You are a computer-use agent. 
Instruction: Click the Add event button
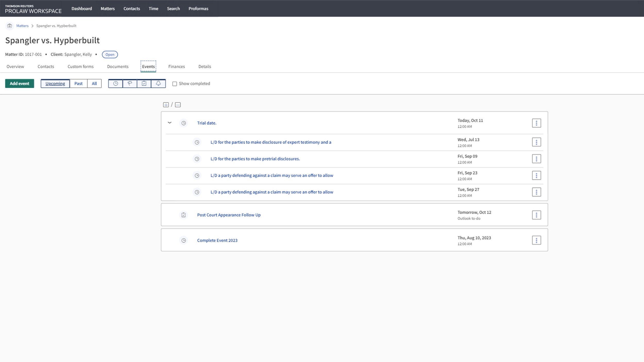(x=20, y=83)
